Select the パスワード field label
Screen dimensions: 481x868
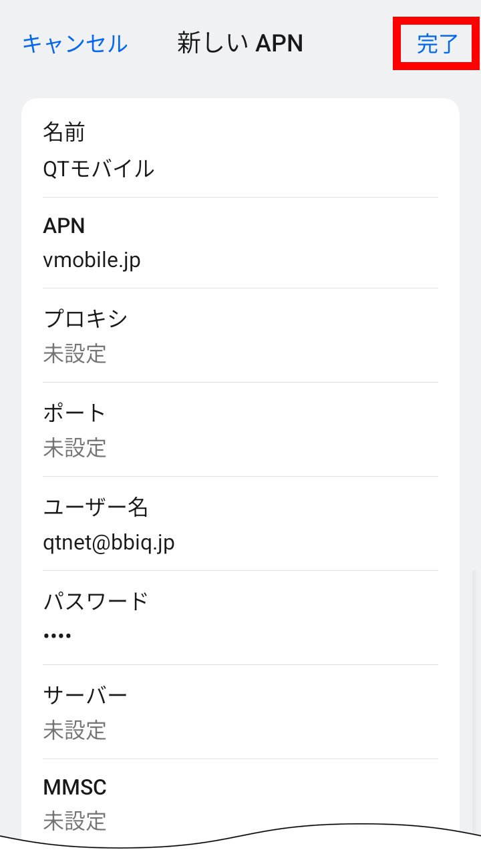tap(96, 602)
